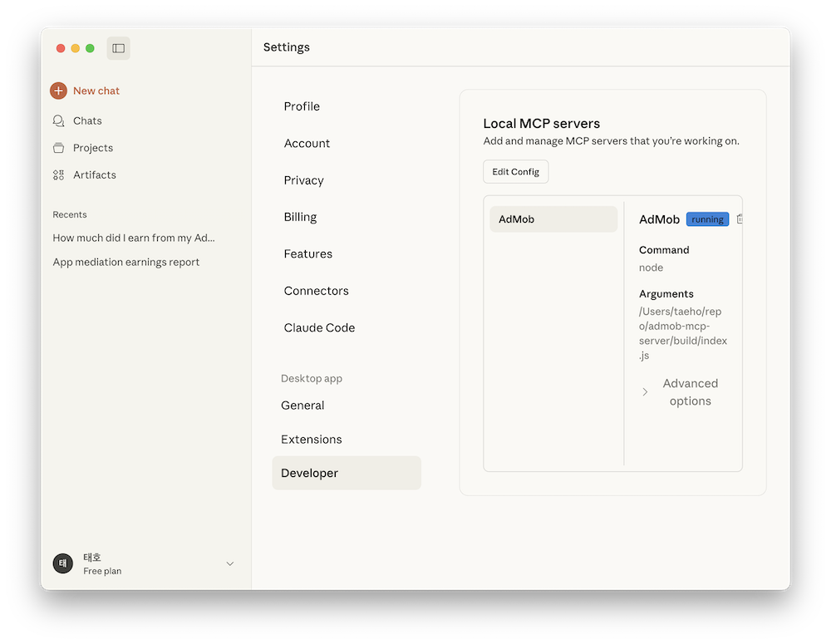Open recent chat 'How much did I earn from my Ad...'
This screenshot has height=644, width=831.
point(134,238)
